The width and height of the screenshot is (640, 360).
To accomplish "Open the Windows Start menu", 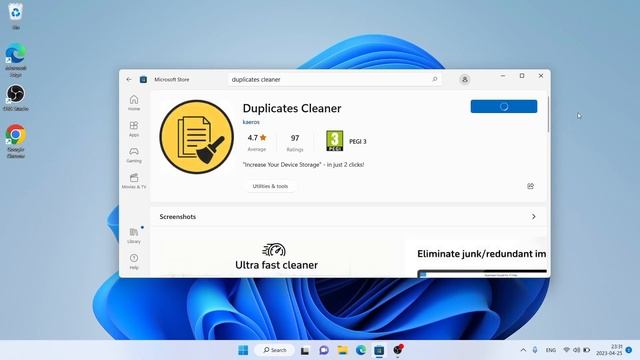I will [x=243, y=350].
